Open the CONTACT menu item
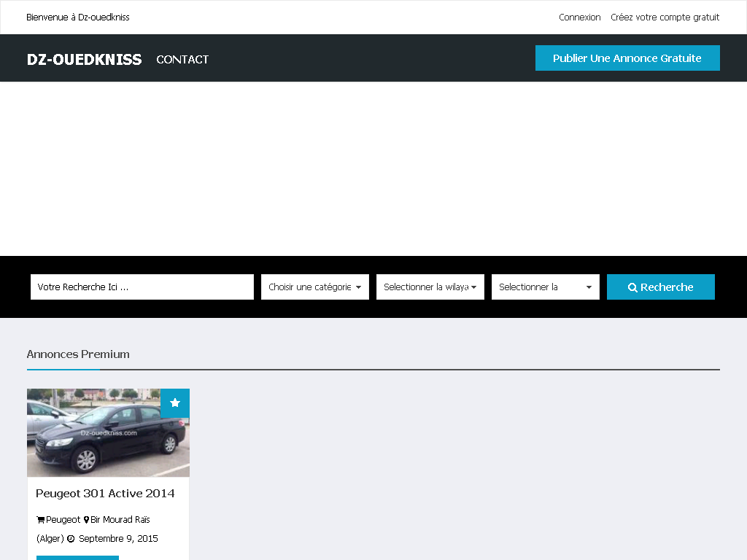Screen dimensions: 747x560 pyautogui.click(x=182, y=59)
